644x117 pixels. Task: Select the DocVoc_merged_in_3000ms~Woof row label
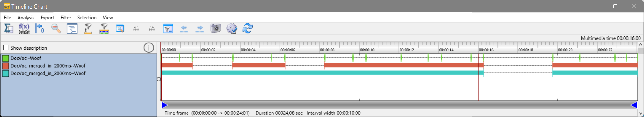point(48,74)
